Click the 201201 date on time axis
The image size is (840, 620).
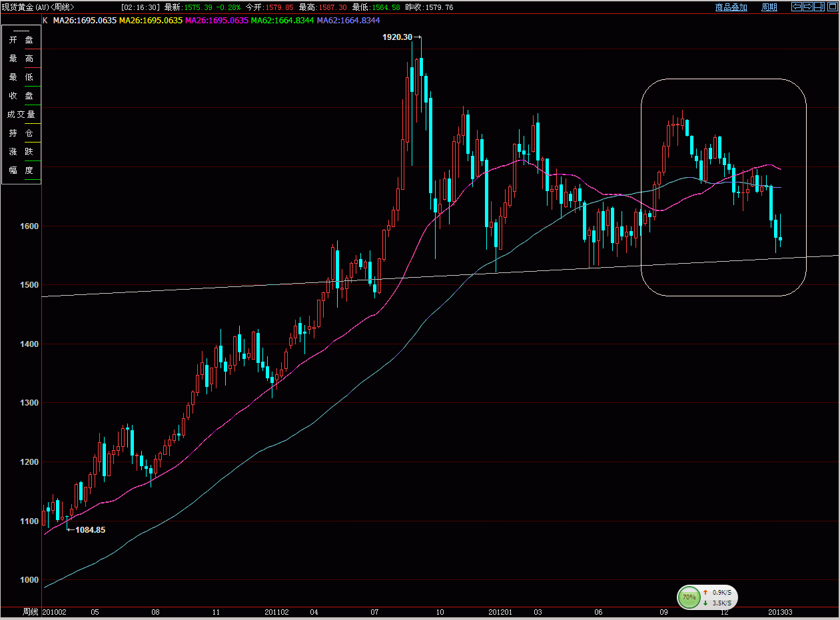500,611
